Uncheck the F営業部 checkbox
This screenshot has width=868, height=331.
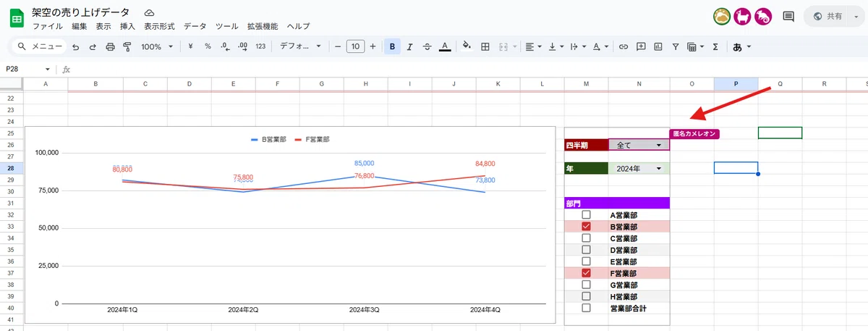click(586, 273)
